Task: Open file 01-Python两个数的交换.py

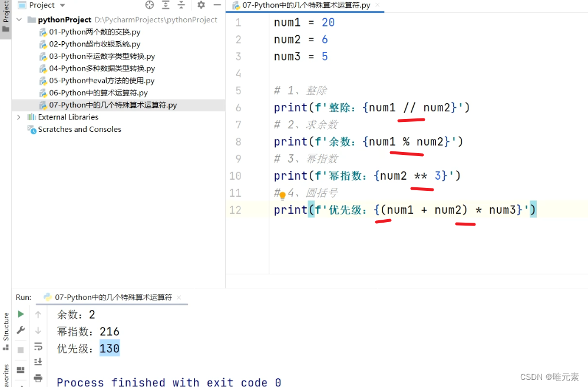Action: tap(94, 32)
